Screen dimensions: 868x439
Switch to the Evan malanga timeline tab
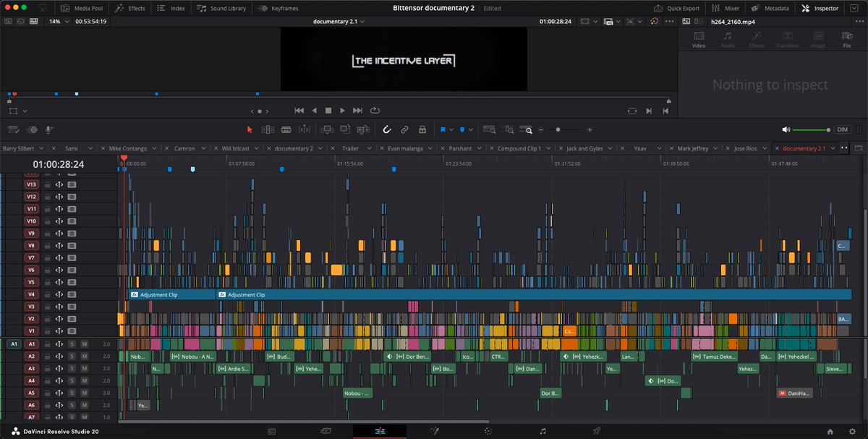click(x=404, y=148)
